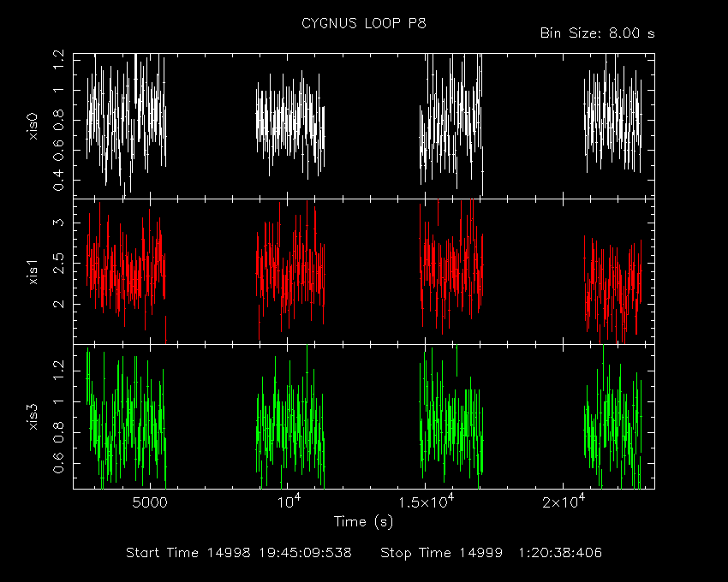
Task: Click the last red xis1 data cluster
Action: click(x=613, y=289)
